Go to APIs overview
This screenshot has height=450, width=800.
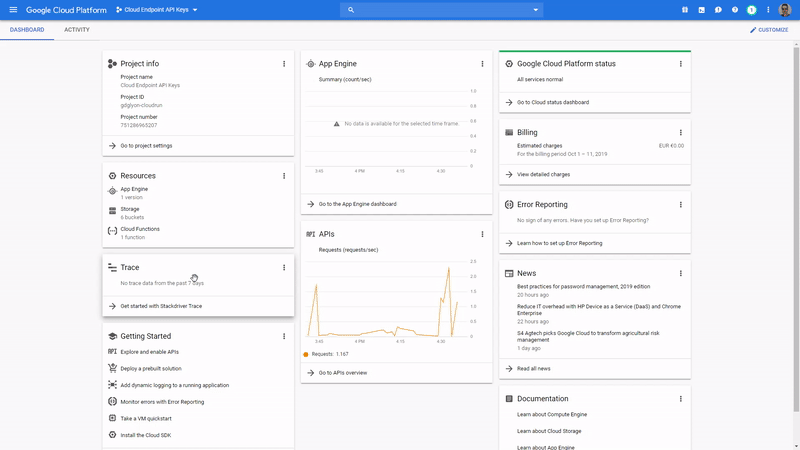[343, 373]
